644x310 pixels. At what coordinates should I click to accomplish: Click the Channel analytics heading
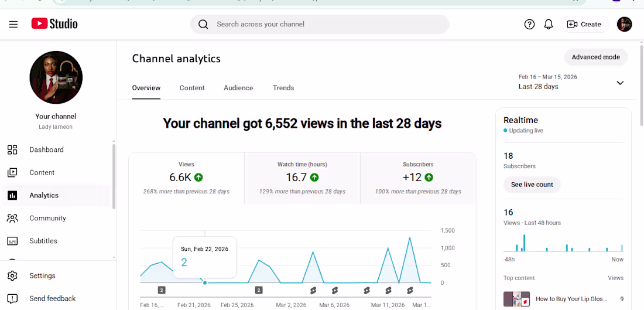176,59
